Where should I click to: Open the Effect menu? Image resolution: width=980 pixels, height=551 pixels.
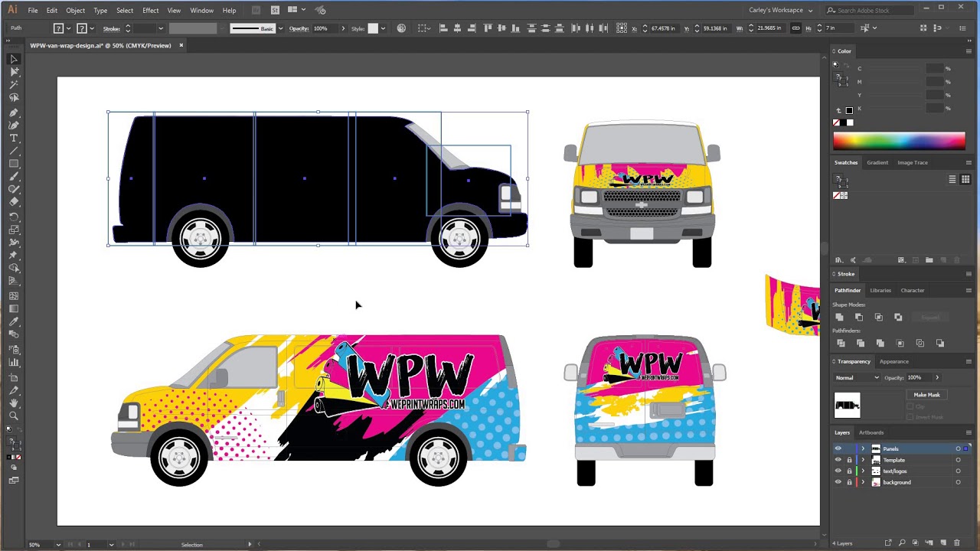coord(150,10)
